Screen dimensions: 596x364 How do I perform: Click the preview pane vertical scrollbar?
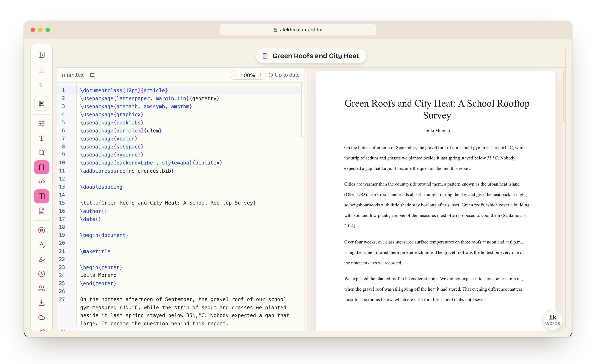click(564, 96)
